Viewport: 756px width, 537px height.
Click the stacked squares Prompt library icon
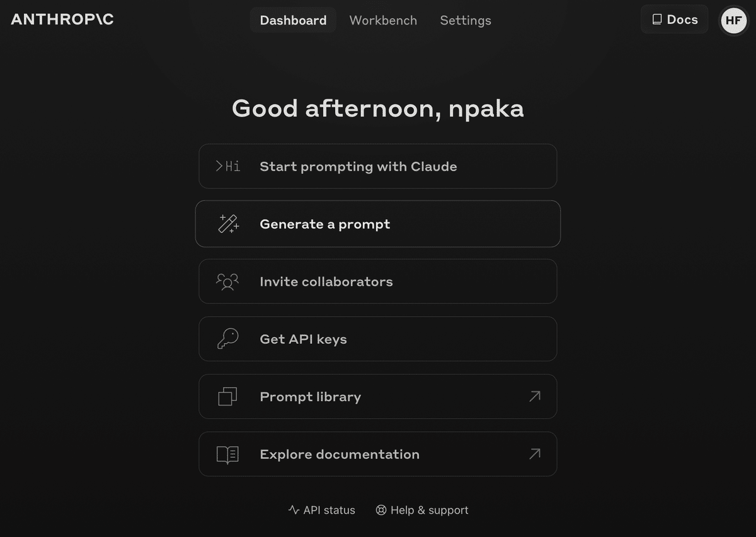point(227,397)
